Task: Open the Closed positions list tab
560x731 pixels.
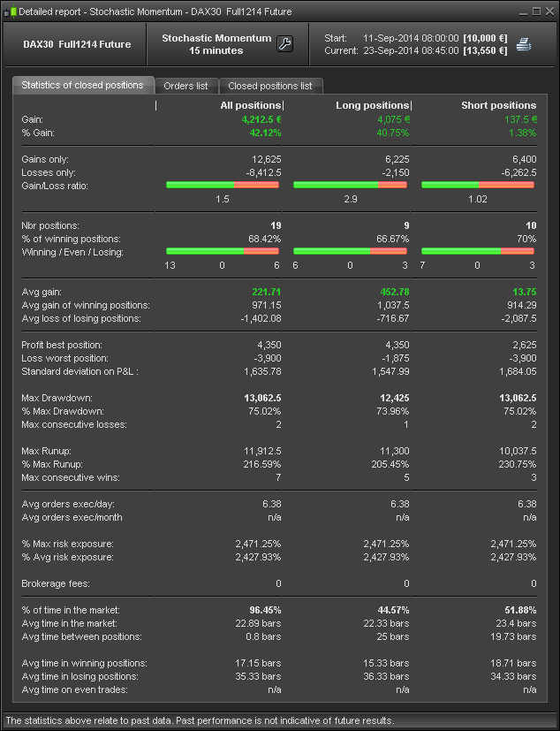Action: 270,86
